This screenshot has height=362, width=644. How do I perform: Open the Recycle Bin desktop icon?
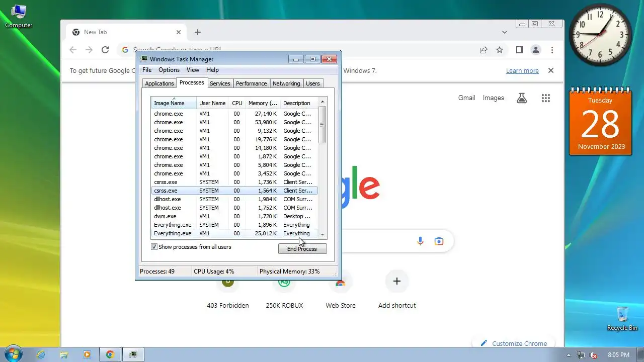tap(622, 318)
